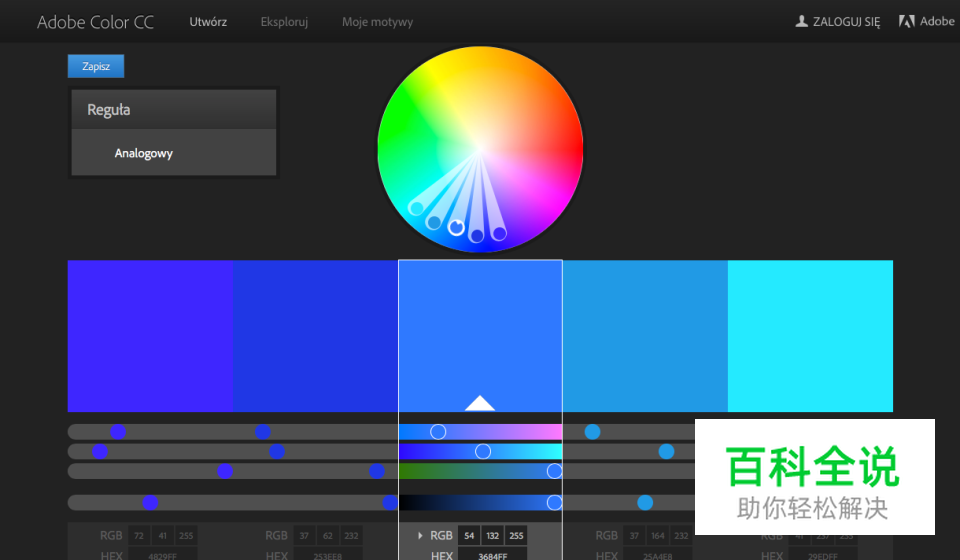Go to the Moje motywy tab
Viewport: 960px width, 560px height.
click(377, 22)
